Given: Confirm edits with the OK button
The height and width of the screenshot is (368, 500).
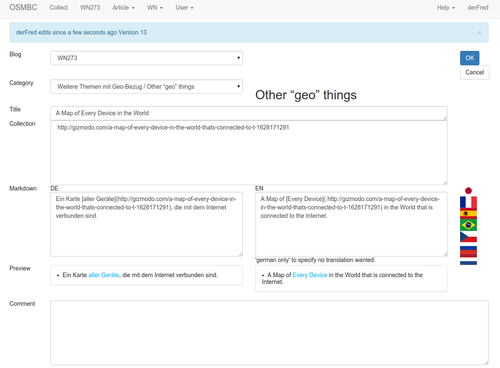Looking at the screenshot, I should coord(469,58).
